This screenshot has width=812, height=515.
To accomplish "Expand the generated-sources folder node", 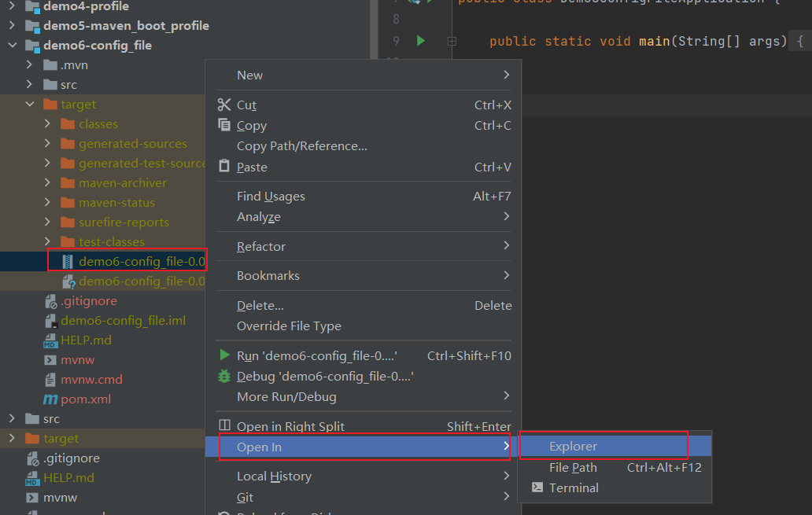I will click(x=47, y=143).
